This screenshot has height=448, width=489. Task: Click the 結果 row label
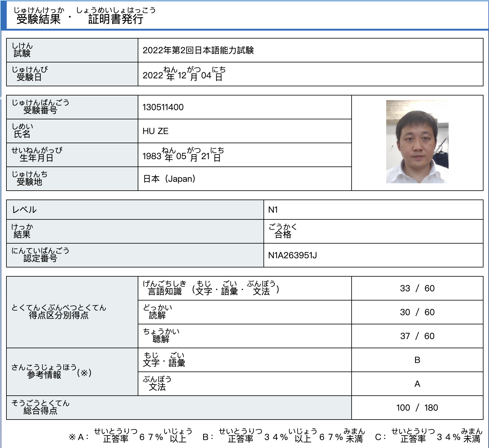coord(22,231)
